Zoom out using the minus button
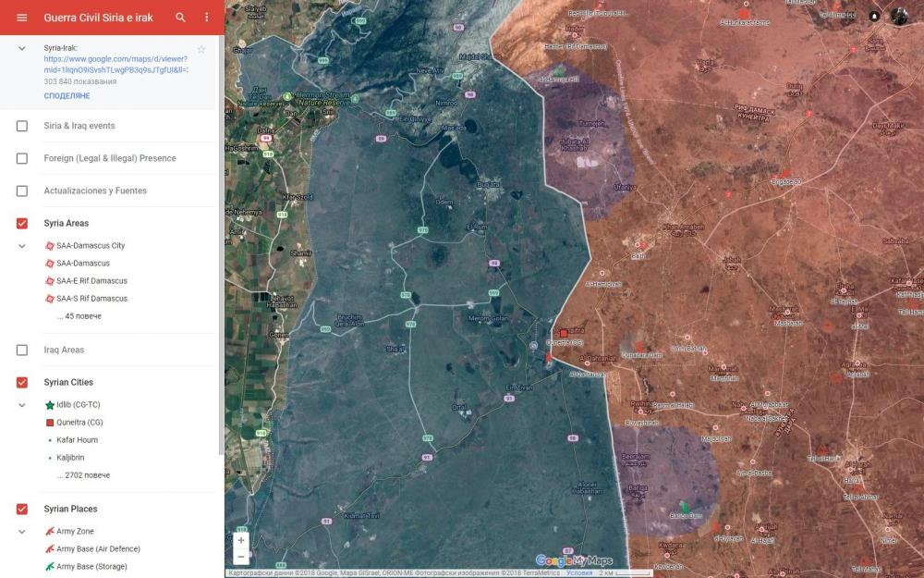Image resolution: width=924 pixels, height=578 pixels. (241, 557)
